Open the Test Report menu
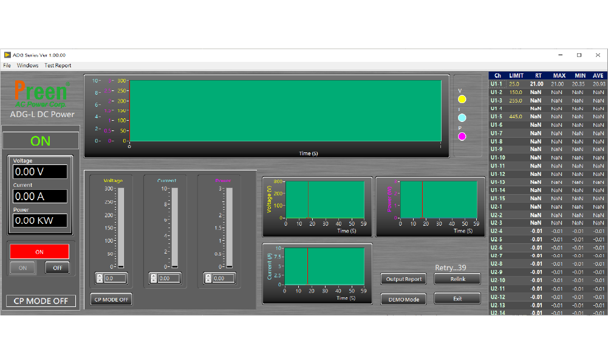The height and width of the screenshot is (364, 608). [58, 66]
